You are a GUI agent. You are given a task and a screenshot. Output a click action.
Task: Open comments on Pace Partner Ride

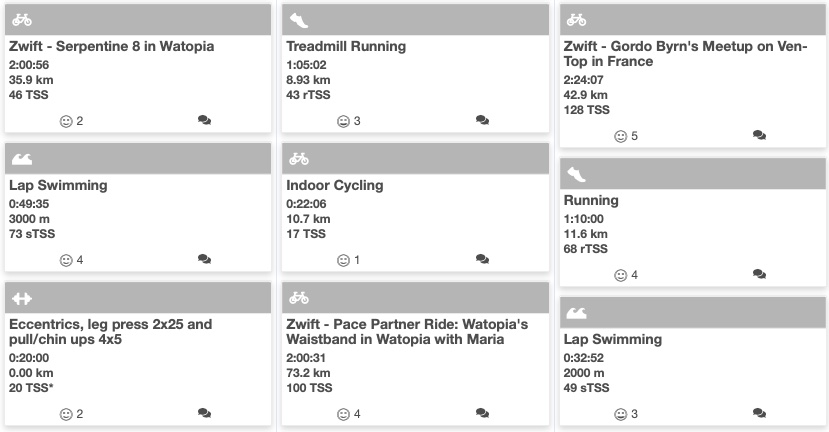[x=482, y=414]
